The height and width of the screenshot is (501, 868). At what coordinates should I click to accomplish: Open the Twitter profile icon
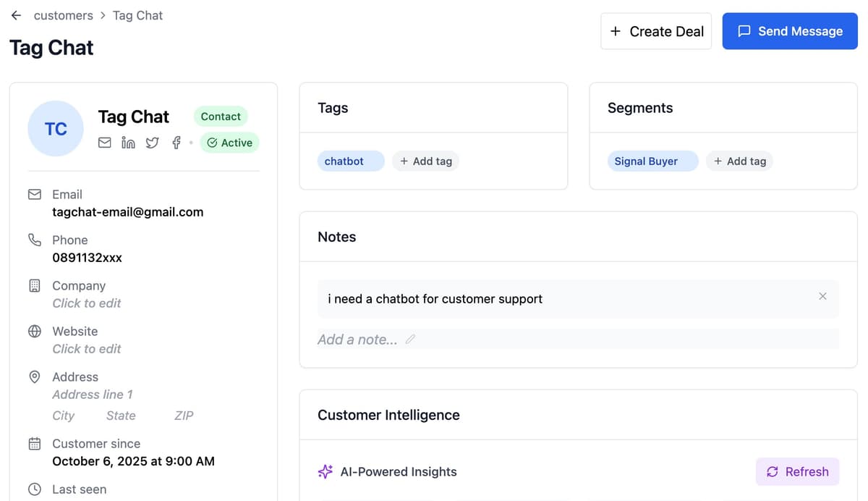tap(152, 143)
